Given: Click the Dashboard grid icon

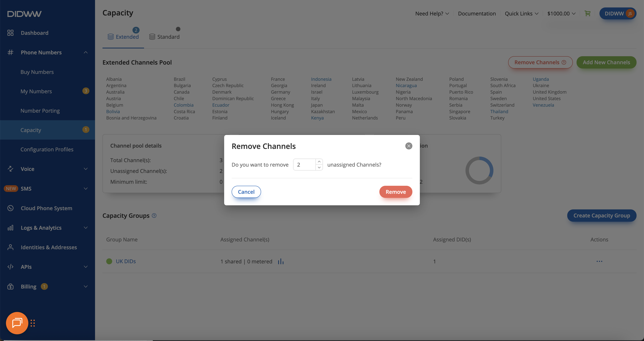Looking at the screenshot, I should [x=10, y=33].
